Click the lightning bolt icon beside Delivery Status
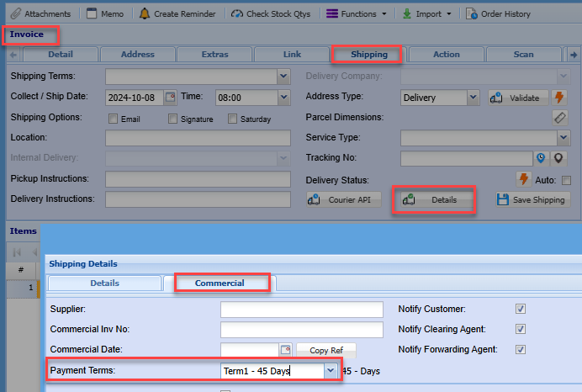582x392 pixels. click(x=524, y=179)
